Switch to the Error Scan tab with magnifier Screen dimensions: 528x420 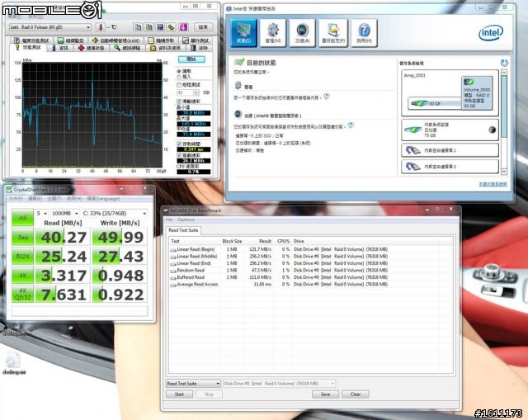pos(127,48)
